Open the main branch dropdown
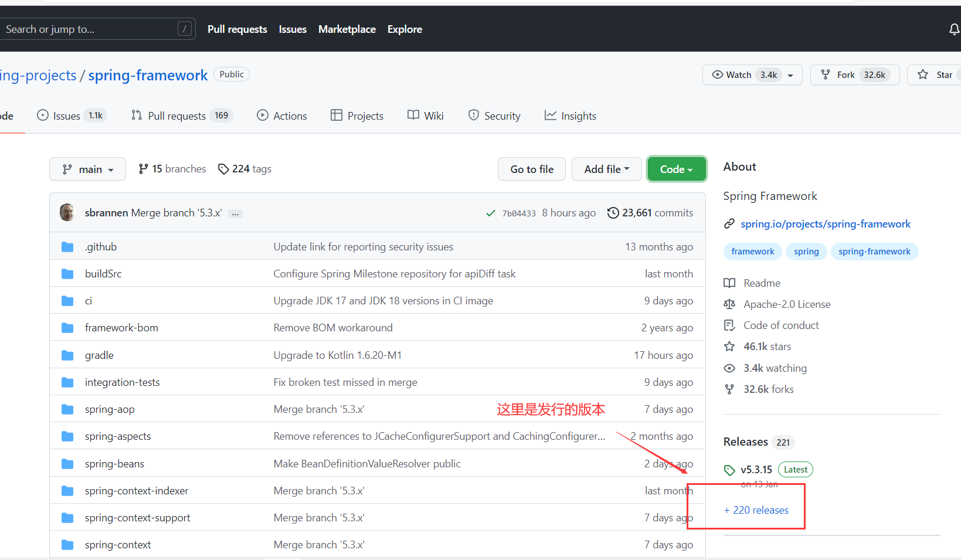Image resolution: width=961 pixels, height=560 pixels. point(87,169)
